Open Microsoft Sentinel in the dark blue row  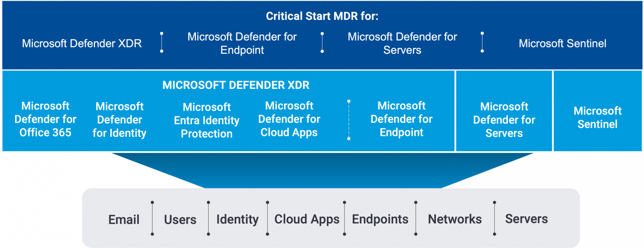point(562,43)
